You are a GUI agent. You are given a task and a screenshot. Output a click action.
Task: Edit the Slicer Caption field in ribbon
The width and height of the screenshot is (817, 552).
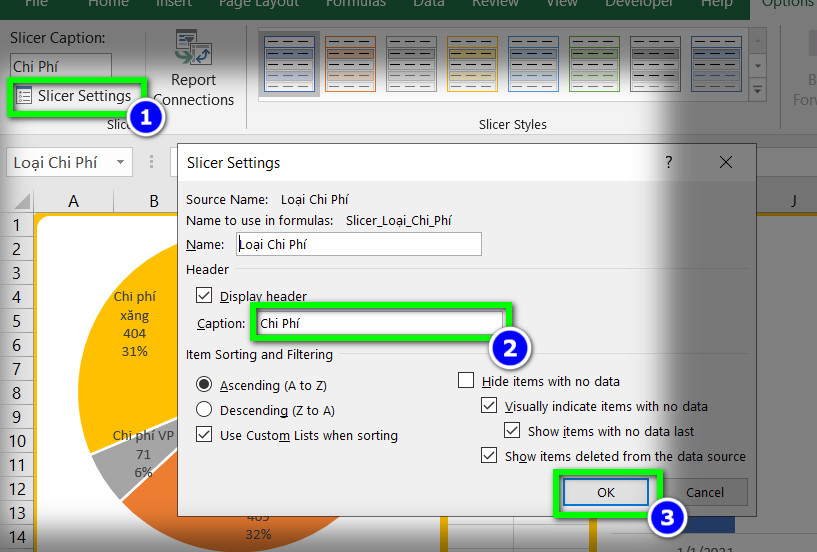click(x=61, y=66)
